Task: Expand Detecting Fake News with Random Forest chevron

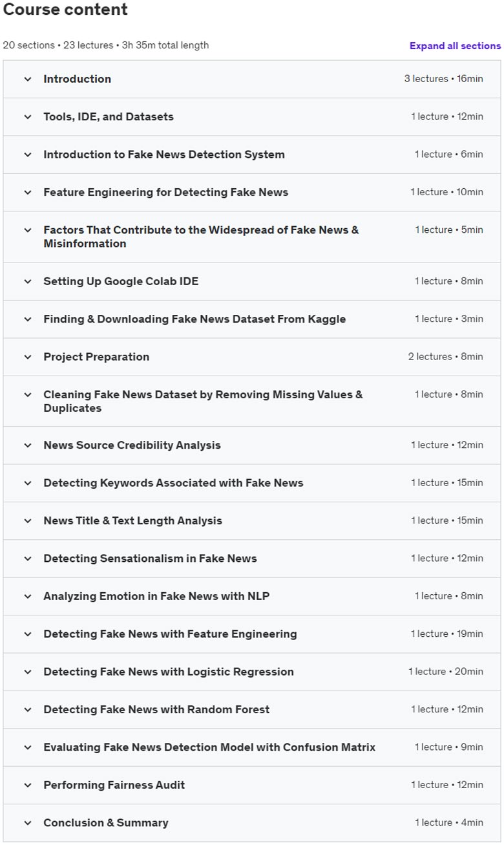Action: [x=28, y=709]
